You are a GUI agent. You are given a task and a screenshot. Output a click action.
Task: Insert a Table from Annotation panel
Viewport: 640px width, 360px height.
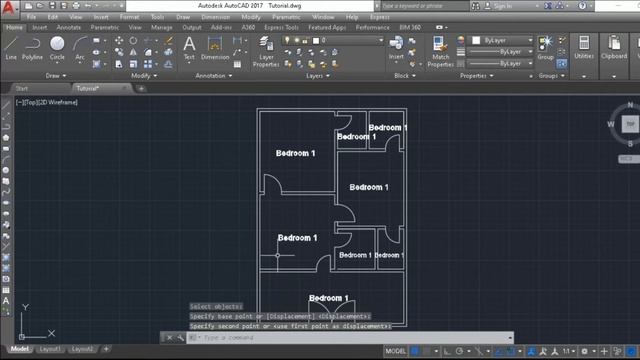click(237, 64)
